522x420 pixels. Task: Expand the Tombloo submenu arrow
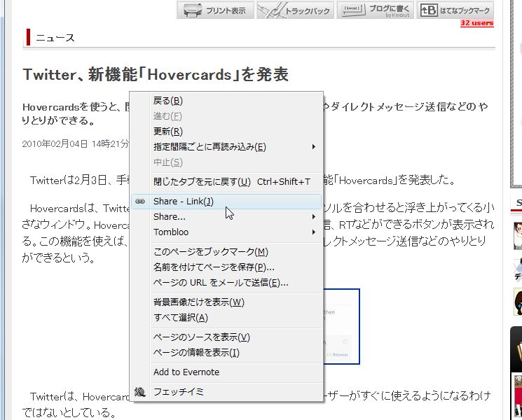(314, 232)
